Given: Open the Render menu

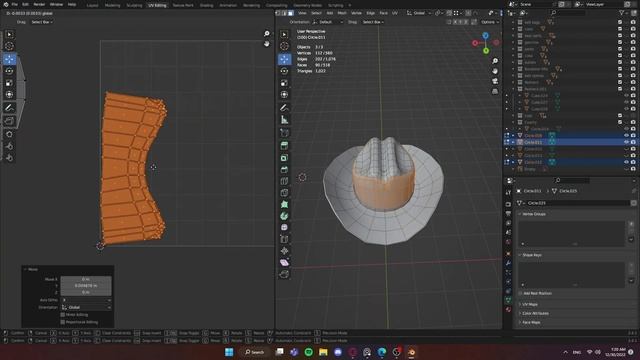Looking at the screenshot, I should click(39, 4).
